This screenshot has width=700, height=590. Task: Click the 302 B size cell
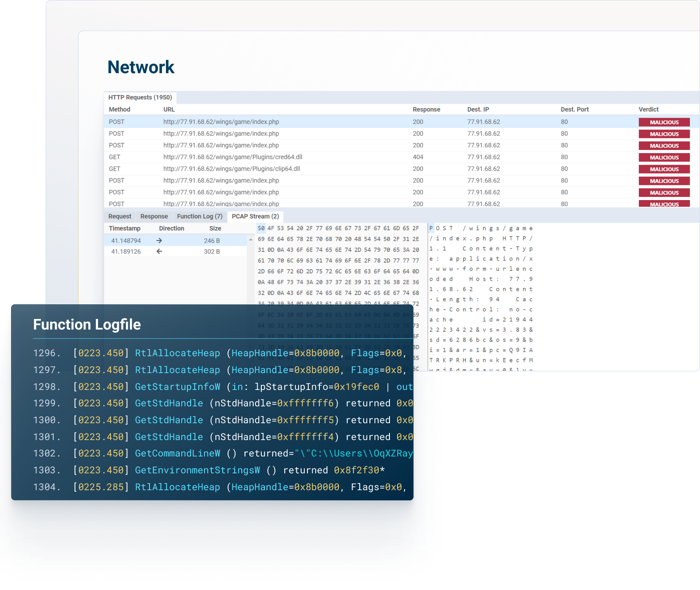212,252
